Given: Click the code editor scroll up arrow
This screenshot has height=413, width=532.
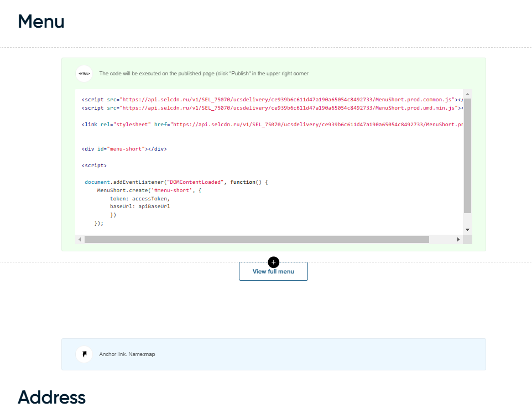Looking at the screenshot, I should [x=467, y=94].
